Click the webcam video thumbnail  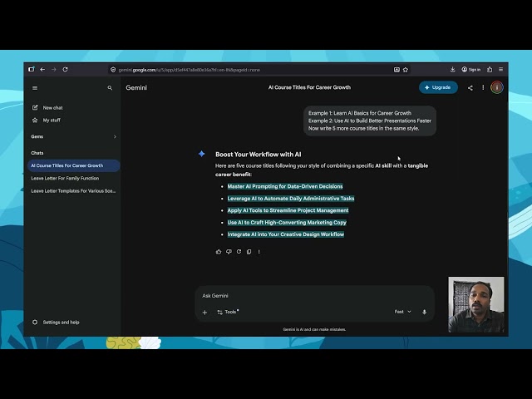[x=476, y=305]
